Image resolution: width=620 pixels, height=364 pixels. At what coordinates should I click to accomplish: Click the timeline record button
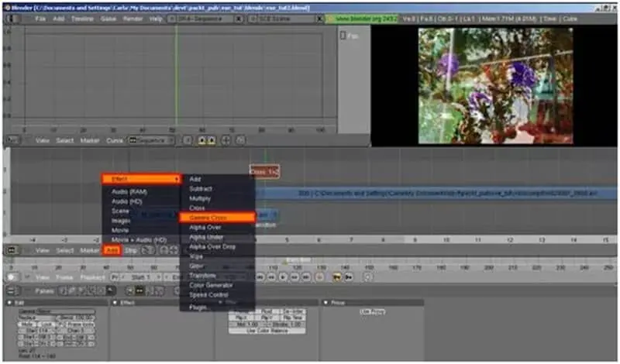tap(319, 277)
